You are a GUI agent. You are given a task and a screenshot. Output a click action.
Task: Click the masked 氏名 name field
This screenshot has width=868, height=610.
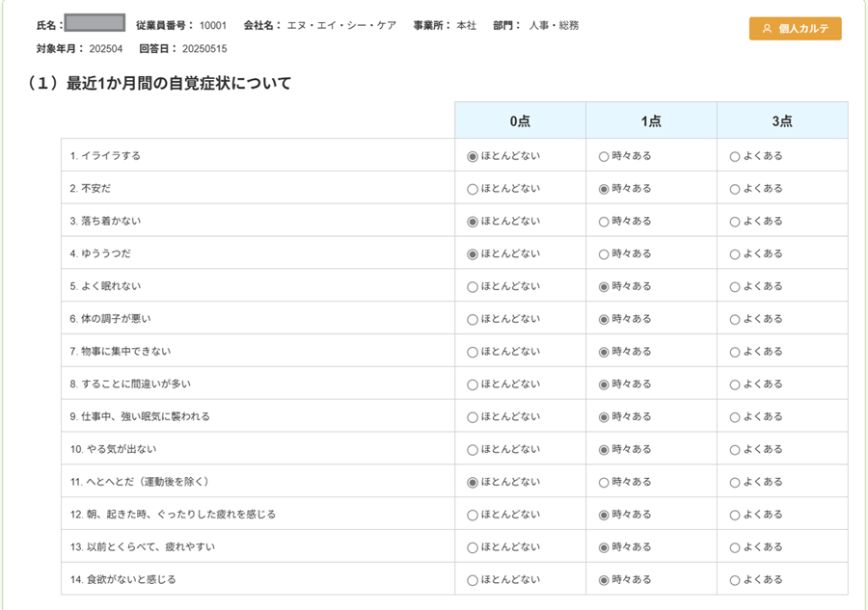(95, 24)
